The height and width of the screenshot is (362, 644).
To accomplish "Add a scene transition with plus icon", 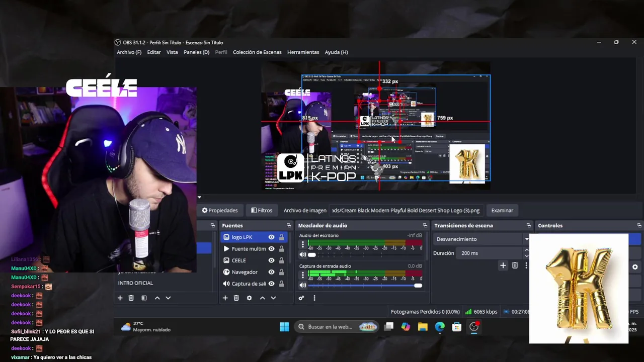I will pyautogui.click(x=503, y=265).
